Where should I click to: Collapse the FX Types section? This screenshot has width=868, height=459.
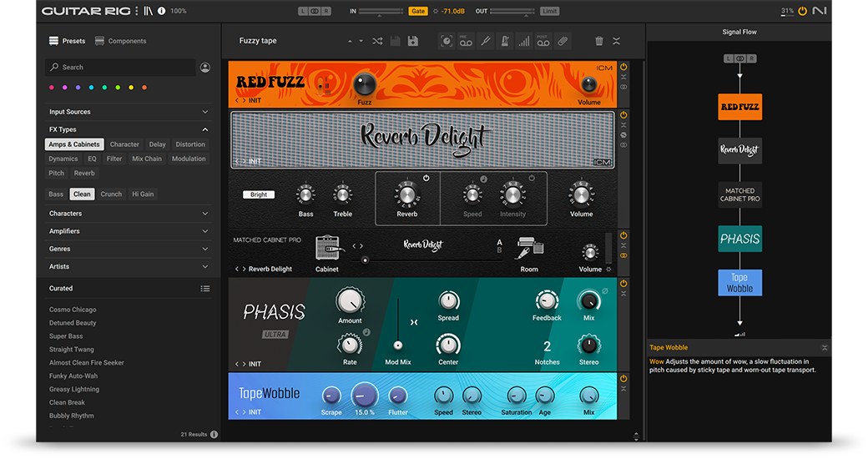point(129,129)
